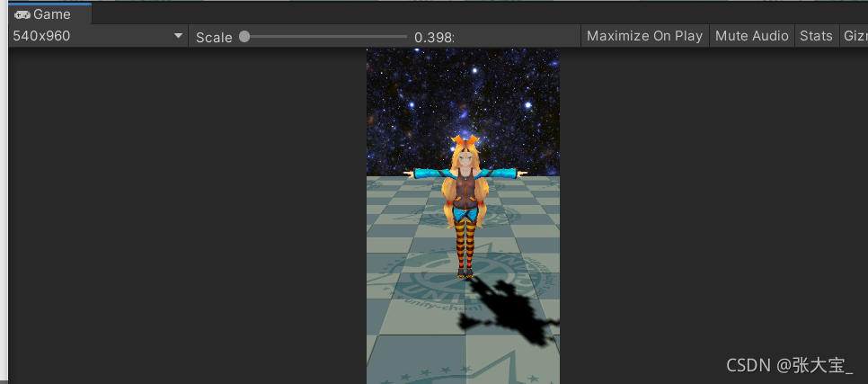
Task: Click the Scale label
Action: click(214, 37)
